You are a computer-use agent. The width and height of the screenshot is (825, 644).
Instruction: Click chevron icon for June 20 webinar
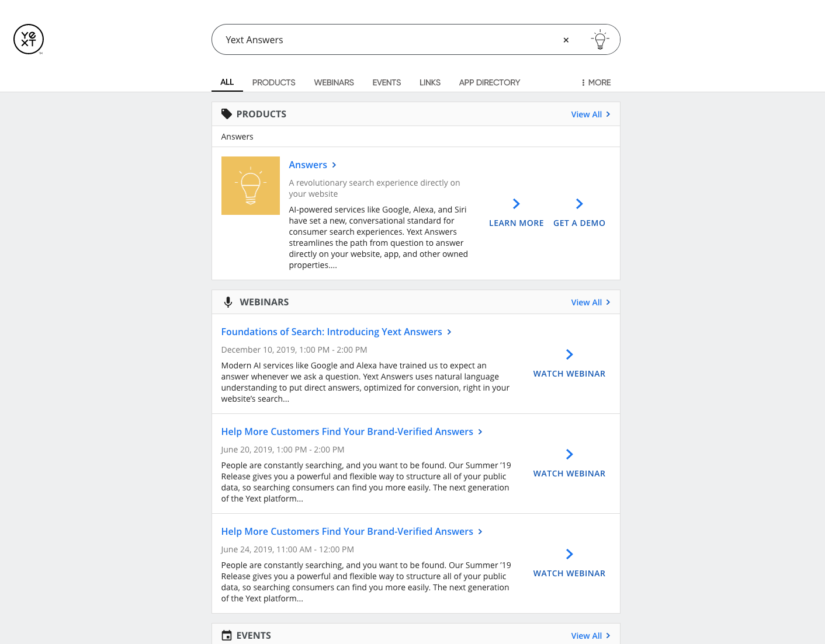[570, 454]
